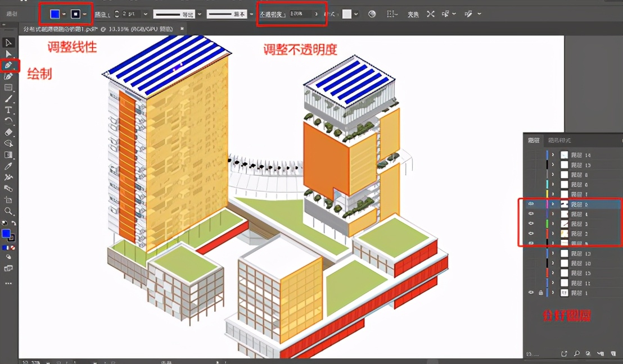Click the blue fill swatch in the left toolbar
The width and height of the screenshot is (623, 364).
tap(6, 234)
